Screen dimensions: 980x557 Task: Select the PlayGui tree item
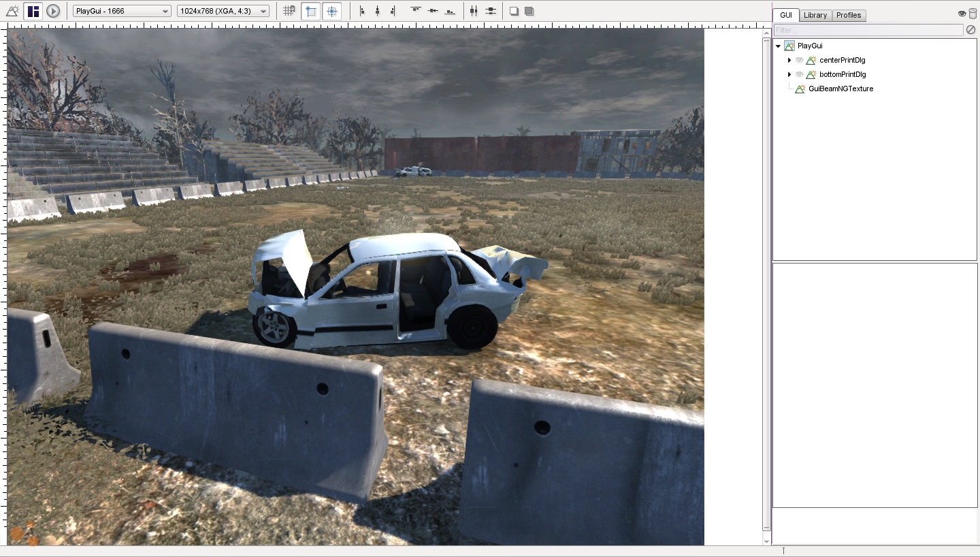[810, 46]
